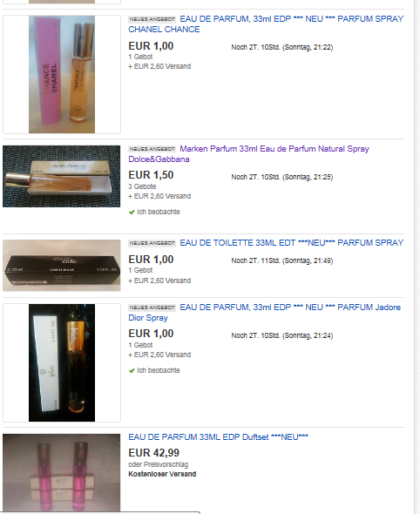Image resolution: width=420 pixels, height=514 pixels.
Task: Click the pink Chanel Chance product thumbnail
Action: [62, 74]
